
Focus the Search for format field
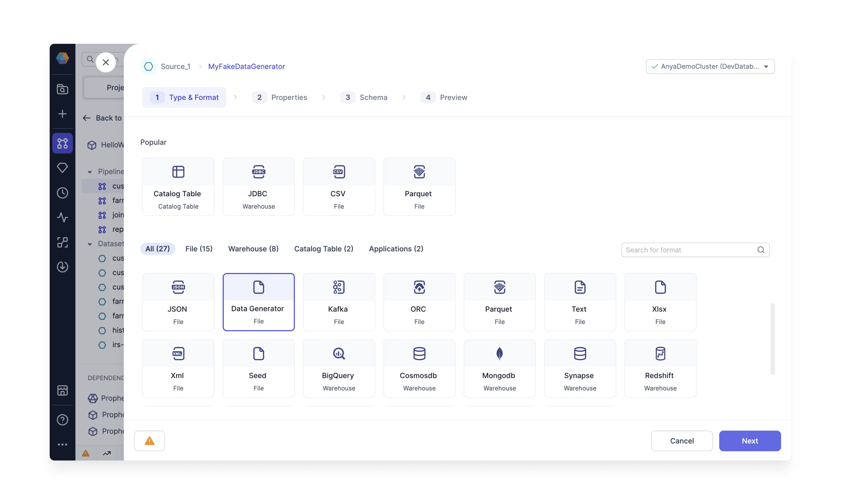695,250
